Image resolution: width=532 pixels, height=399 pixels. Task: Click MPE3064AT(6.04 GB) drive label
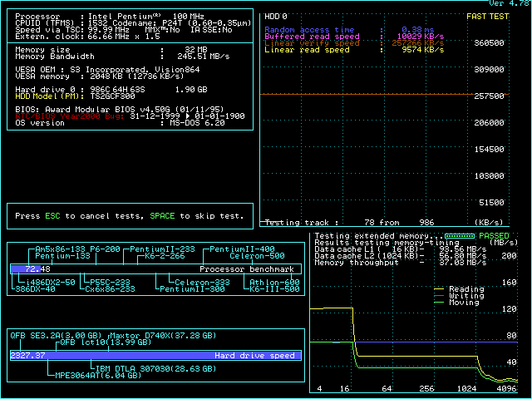(x=98, y=376)
